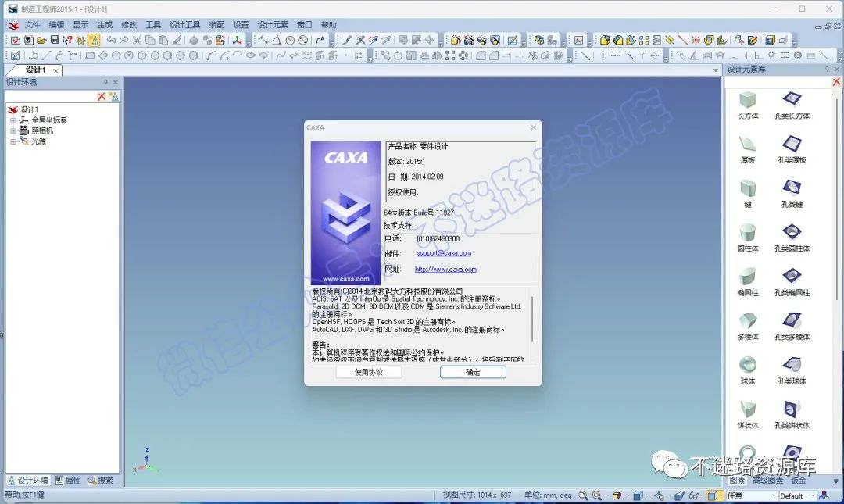
Task: Expand the 全局坐标系 tree node
Action: (x=13, y=120)
